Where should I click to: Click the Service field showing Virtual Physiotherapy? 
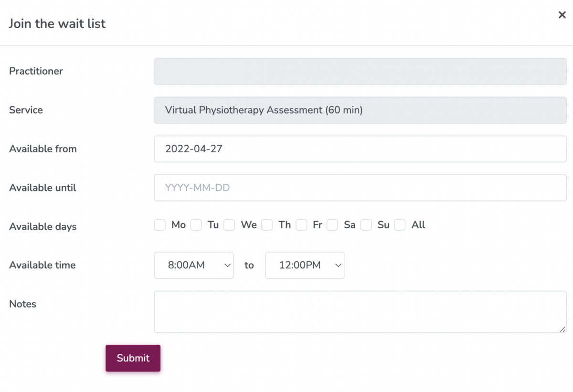click(360, 110)
